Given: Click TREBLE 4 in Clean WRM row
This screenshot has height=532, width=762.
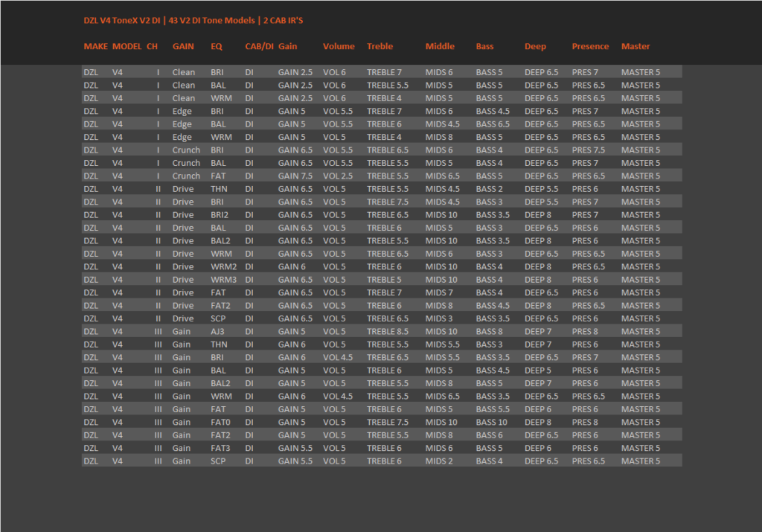Looking at the screenshot, I should (385, 98).
